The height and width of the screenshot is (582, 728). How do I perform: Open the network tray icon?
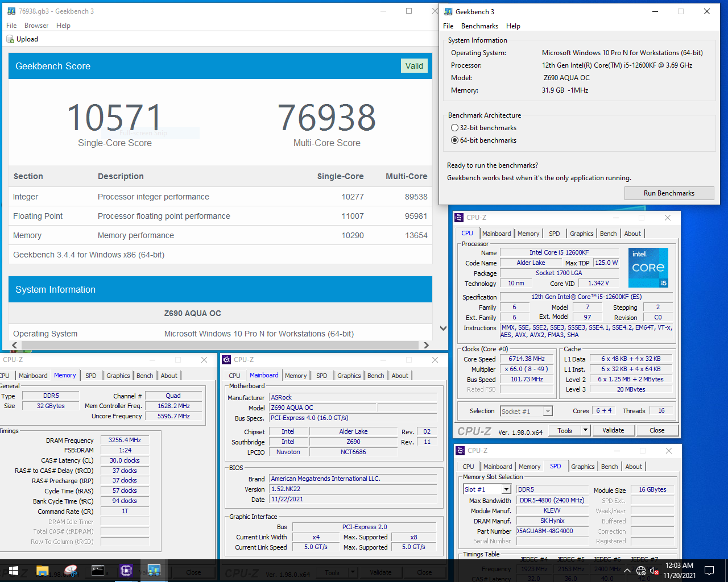click(641, 571)
